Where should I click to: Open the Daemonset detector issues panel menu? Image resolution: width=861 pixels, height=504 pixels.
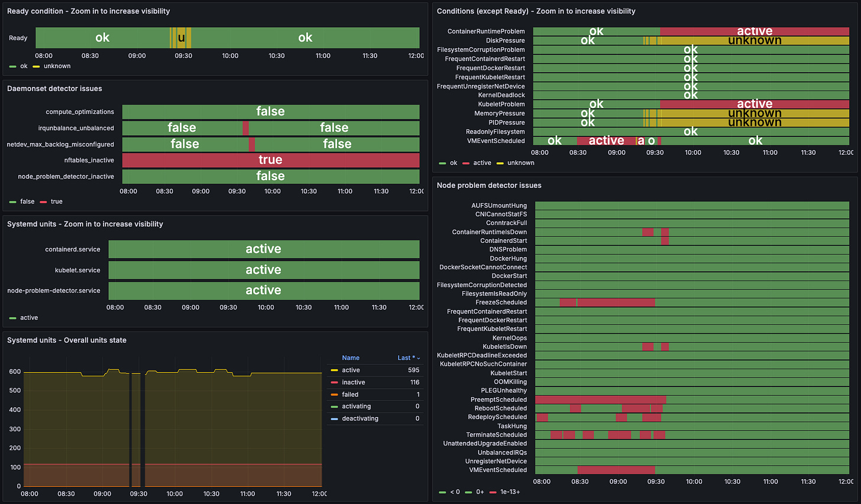(53, 89)
